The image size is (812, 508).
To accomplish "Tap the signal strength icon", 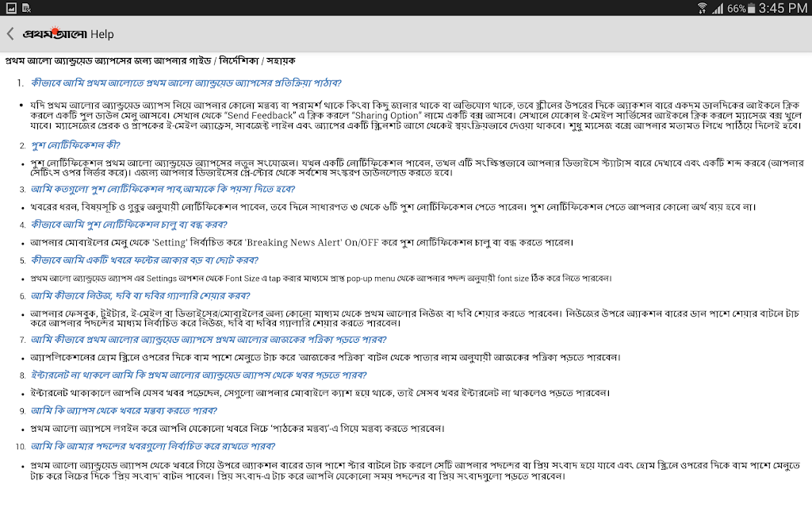I will [718, 8].
